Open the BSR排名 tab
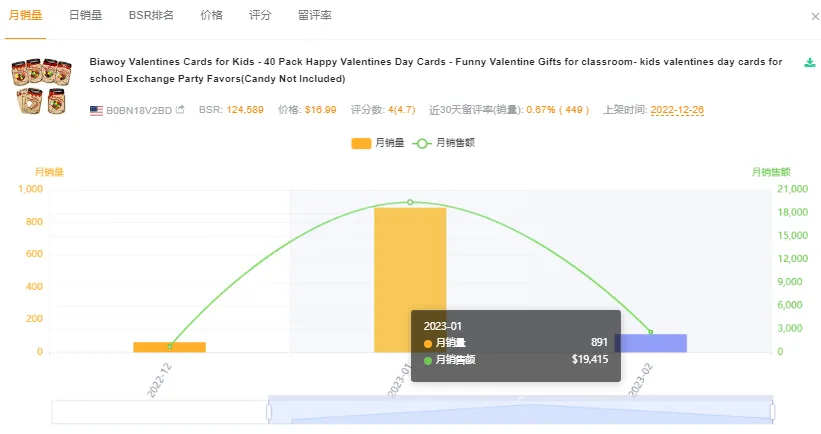Viewport: 821px width, 434px height. (151, 17)
